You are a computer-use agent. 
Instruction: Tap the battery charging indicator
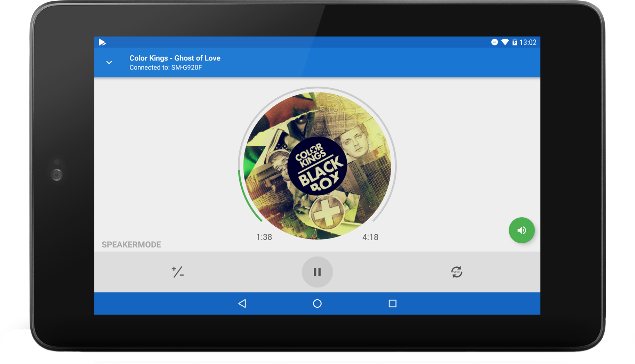(514, 42)
